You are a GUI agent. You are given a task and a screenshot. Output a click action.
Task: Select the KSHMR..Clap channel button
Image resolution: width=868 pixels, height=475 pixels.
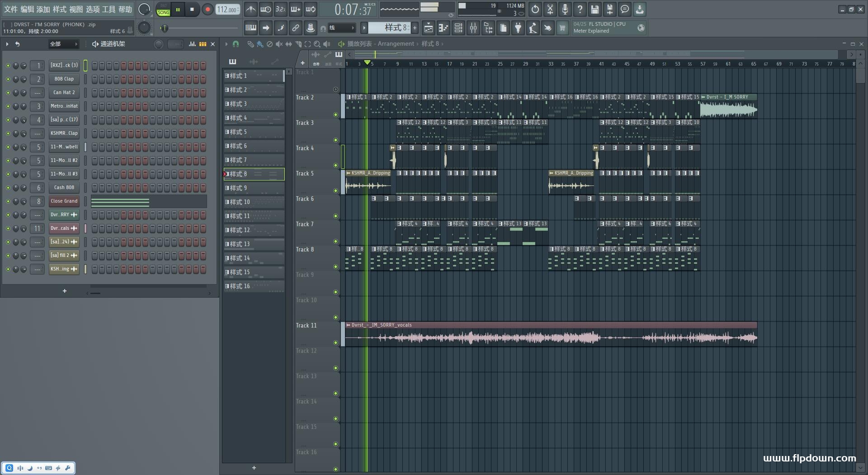tap(64, 133)
